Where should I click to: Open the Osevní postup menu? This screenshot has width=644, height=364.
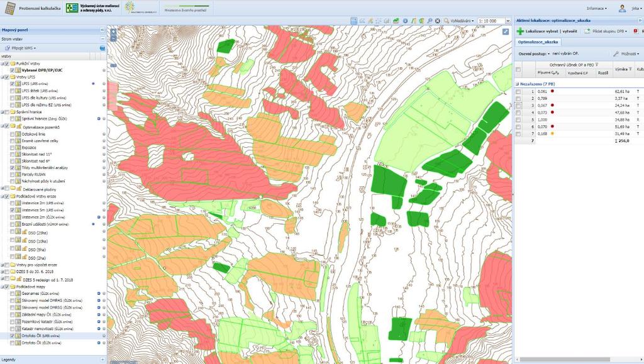pyautogui.click(x=534, y=54)
